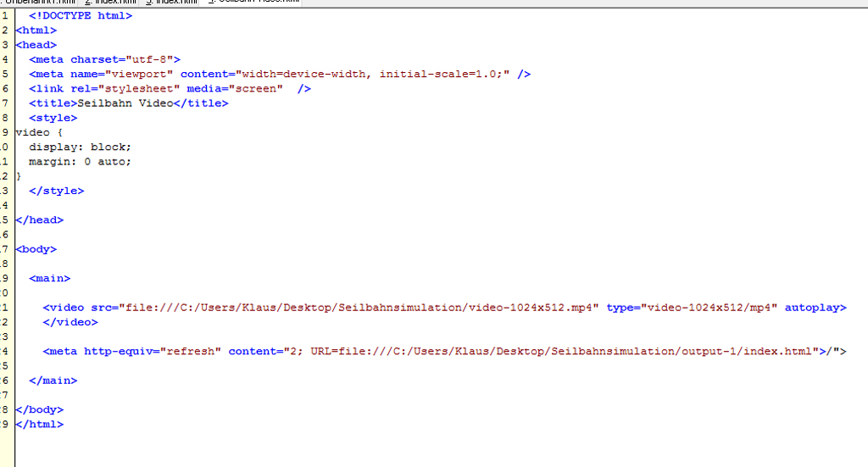Viewport: 868px width, 467px height.
Task: Click line number 5 in the gutter
Action: tap(5, 74)
